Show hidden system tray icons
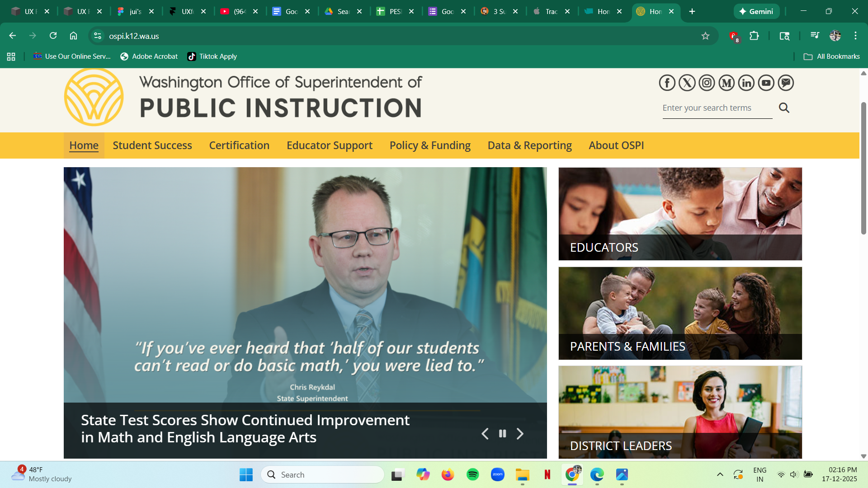Viewport: 868px width, 488px height. tap(720, 474)
